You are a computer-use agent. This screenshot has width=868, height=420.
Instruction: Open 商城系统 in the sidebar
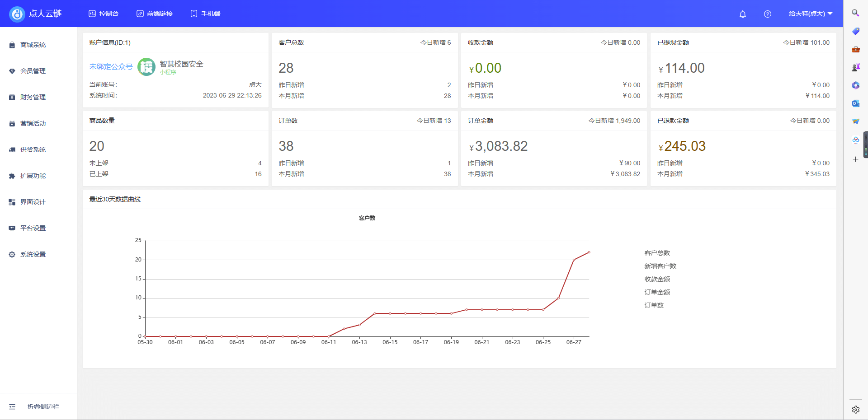[33, 45]
